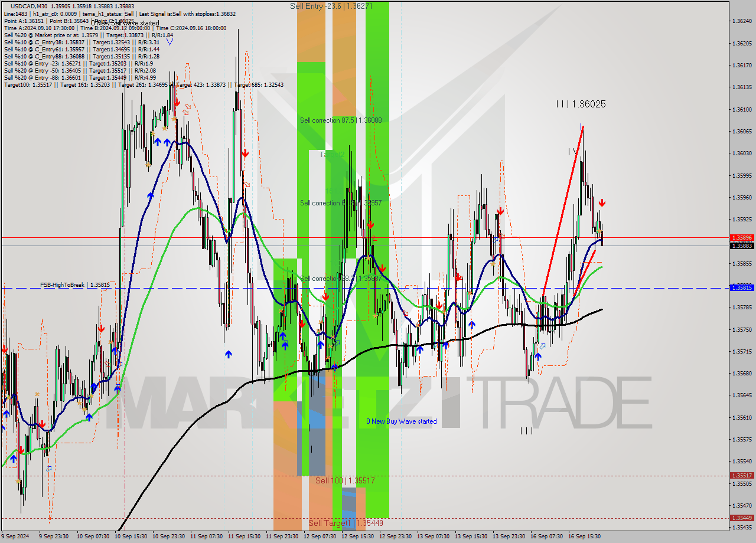Screen dimensions: 756x543
Task: Click the 1.35470 price scale value
Action: (x=741, y=505)
